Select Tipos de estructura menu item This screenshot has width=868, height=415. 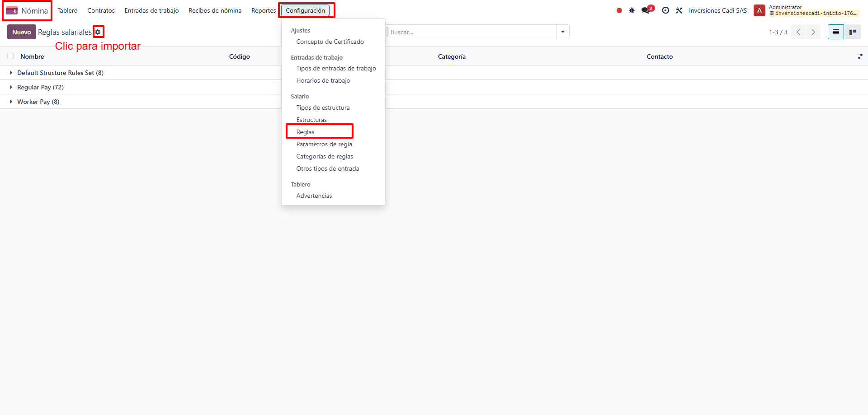click(x=323, y=107)
